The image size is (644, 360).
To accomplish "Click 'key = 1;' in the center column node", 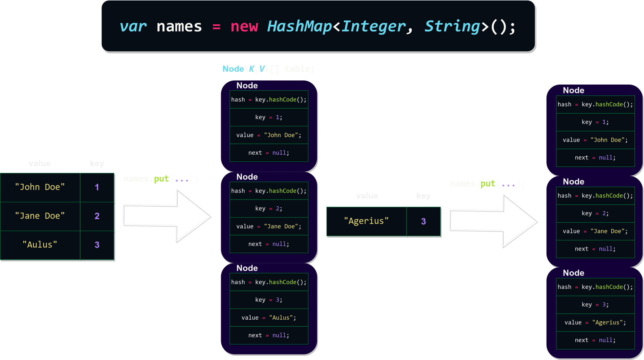I will point(269,117).
